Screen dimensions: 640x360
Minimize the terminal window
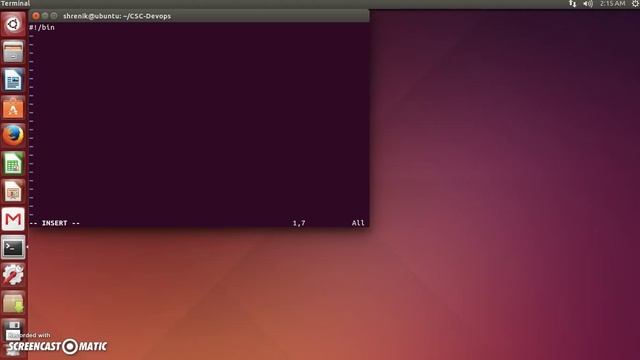[x=45, y=16]
